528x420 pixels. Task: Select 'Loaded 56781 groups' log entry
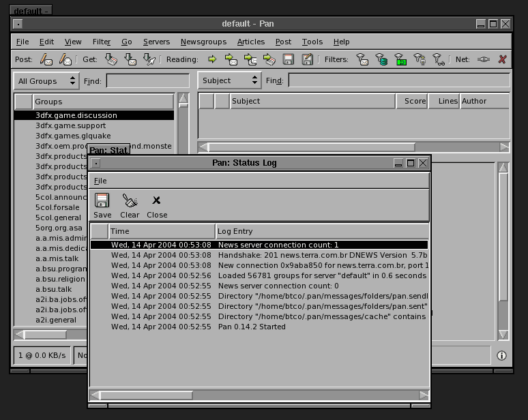tap(259, 275)
